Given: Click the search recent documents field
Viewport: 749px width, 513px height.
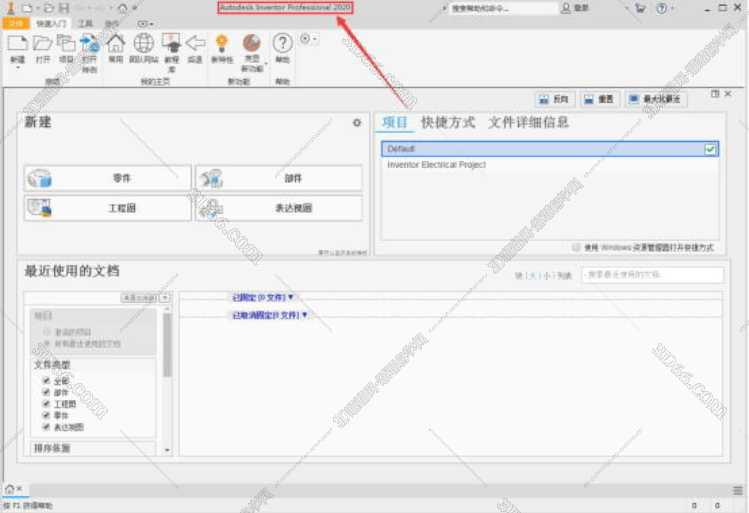Looking at the screenshot, I should (652, 275).
